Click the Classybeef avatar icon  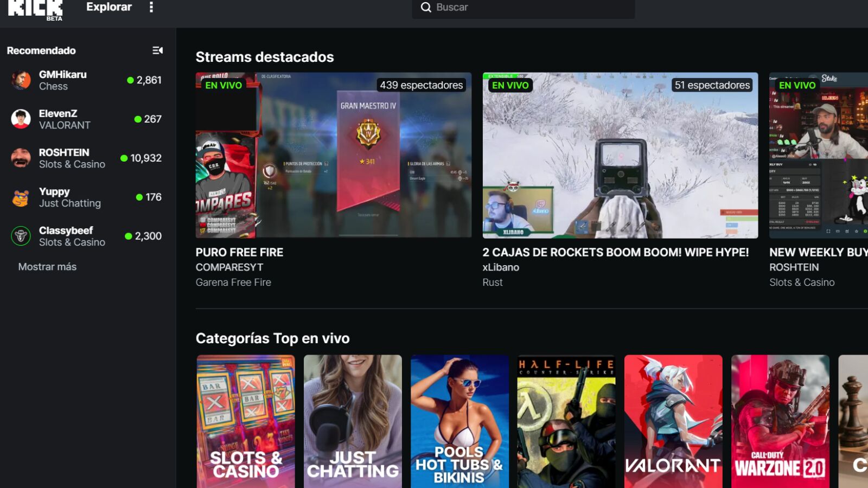tap(21, 236)
